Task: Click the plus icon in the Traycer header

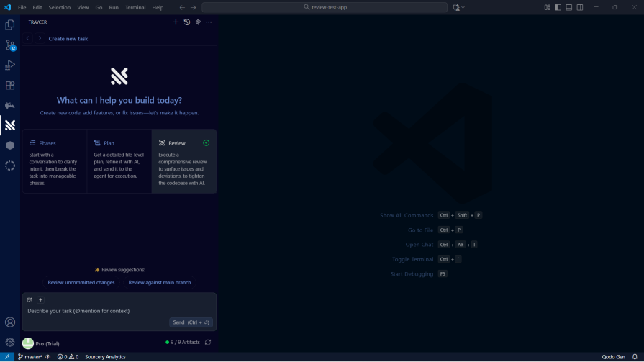Action: [176, 22]
